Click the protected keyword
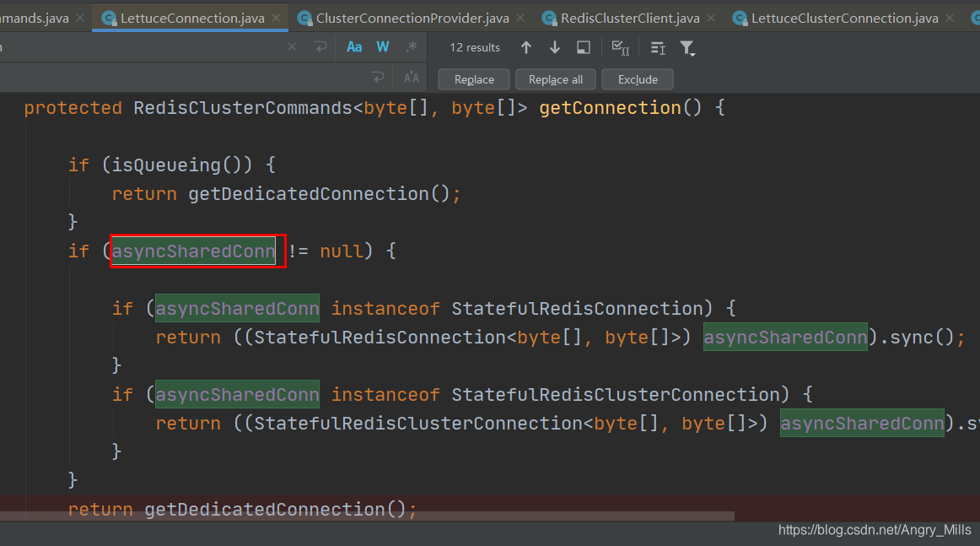980x546 pixels. click(x=73, y=108)
